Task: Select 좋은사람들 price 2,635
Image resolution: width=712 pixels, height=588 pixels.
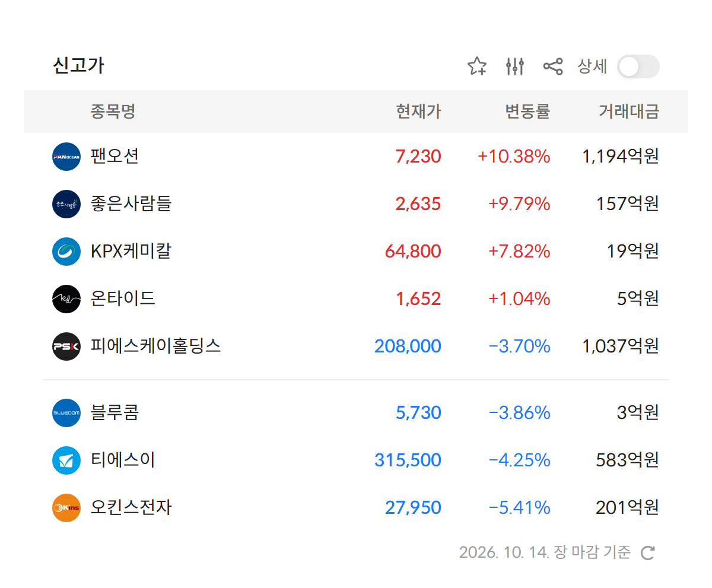Action: [418, 204]
